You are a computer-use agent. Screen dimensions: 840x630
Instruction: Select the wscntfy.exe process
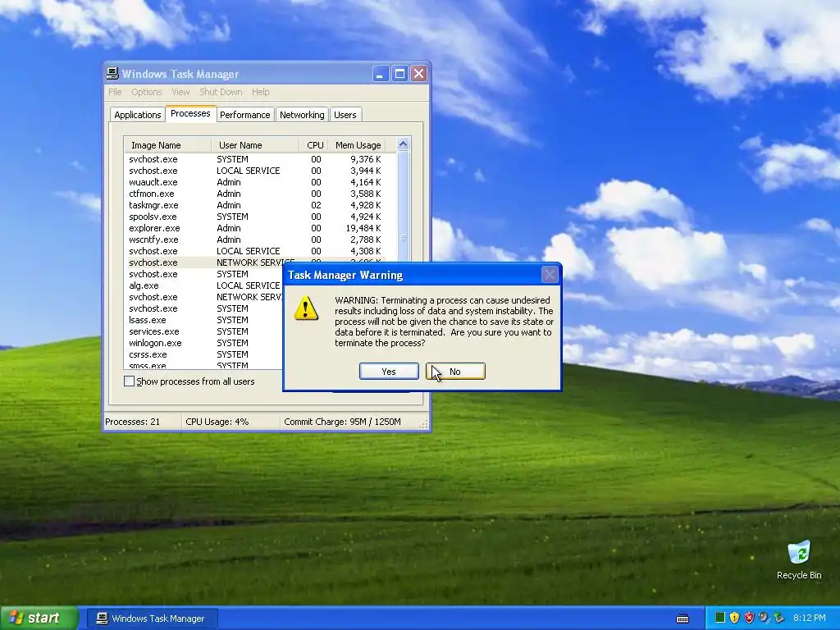point(153,240)
